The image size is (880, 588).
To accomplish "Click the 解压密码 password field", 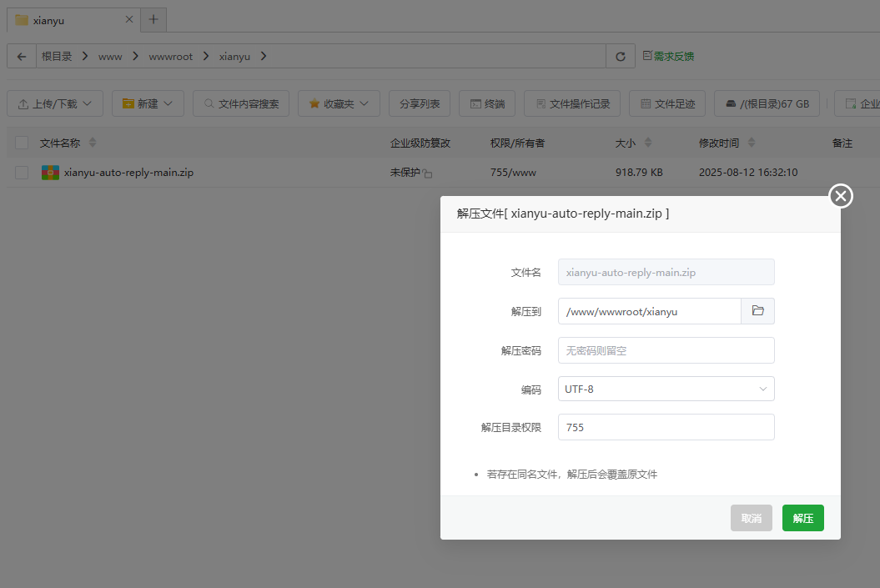I will coord(666,350).
